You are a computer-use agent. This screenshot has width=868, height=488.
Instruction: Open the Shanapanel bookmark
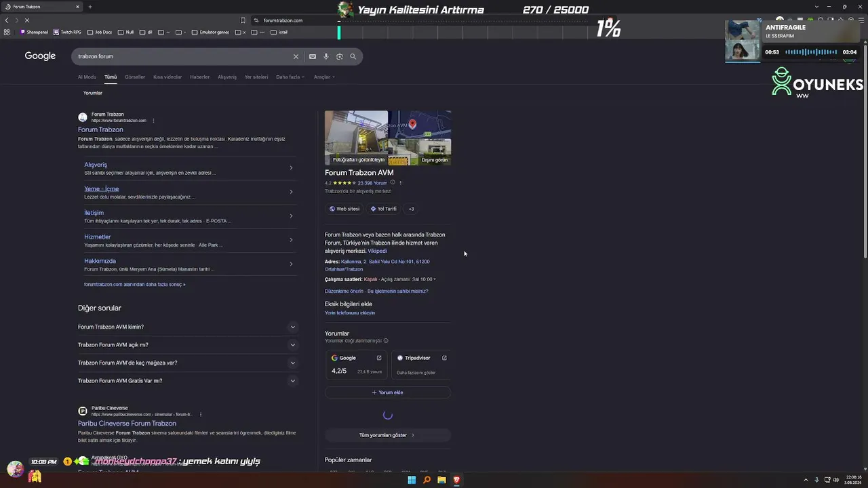(x=34, y=32)
